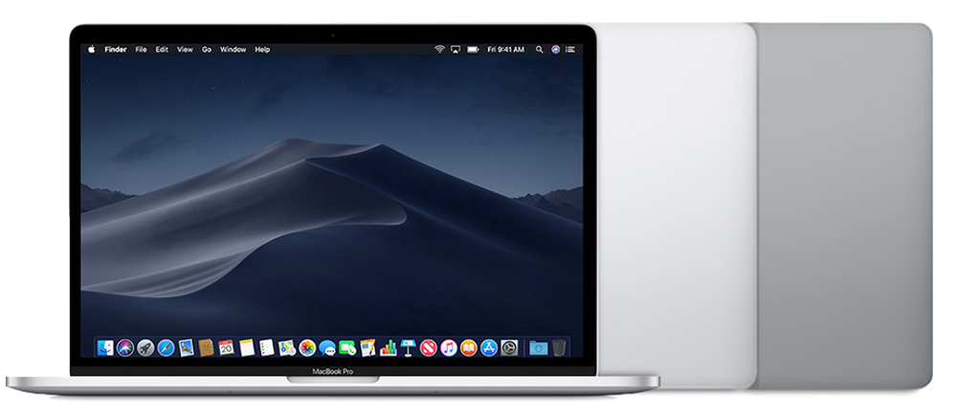Open Calendar icon showing 20
The image size is (980, 402).
(x=226, y=347)
